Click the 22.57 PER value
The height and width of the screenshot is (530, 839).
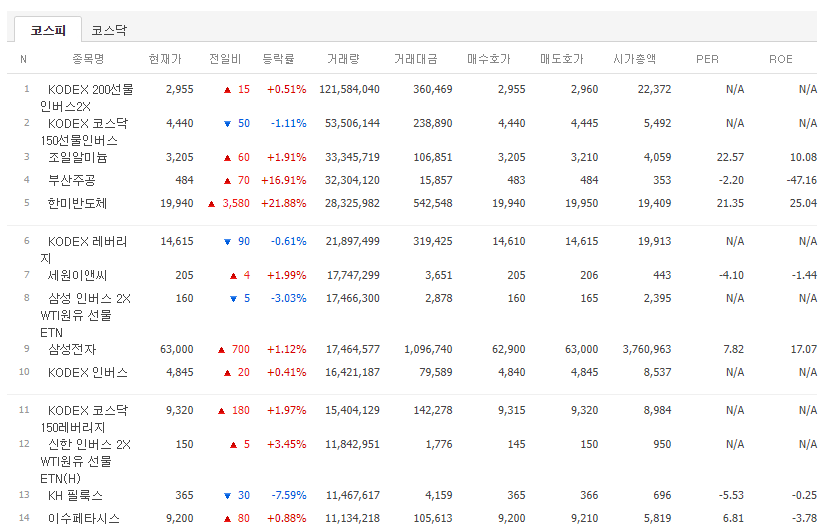pos(730,157)
